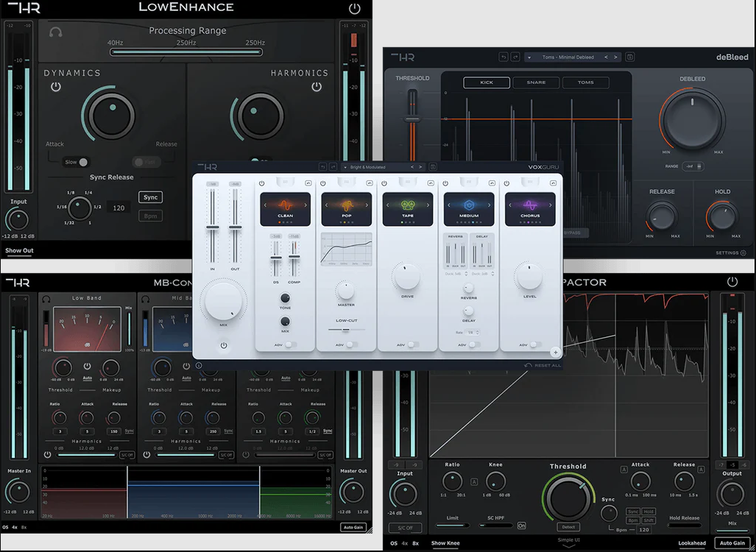This screenshot has width=756, height=552.
Task: Click the Bpm button in LowEnhance
Action: point(150,216)
